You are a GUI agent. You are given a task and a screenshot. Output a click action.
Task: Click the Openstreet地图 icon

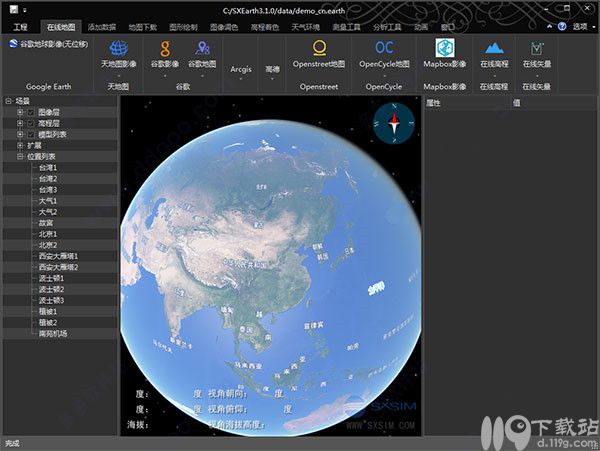319,48
